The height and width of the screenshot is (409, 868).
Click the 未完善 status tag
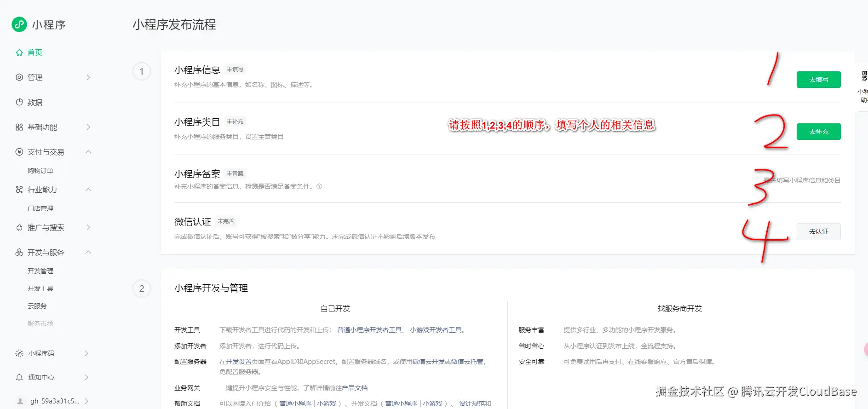click(226, 221)
